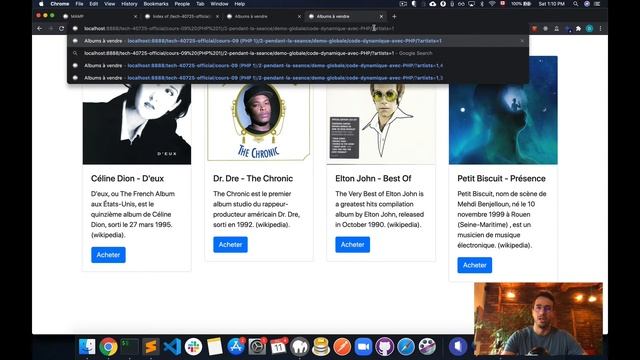Open the Chrome menu in menu bar
The height and width of the screenshot is (360, 640).
(60, 4)
